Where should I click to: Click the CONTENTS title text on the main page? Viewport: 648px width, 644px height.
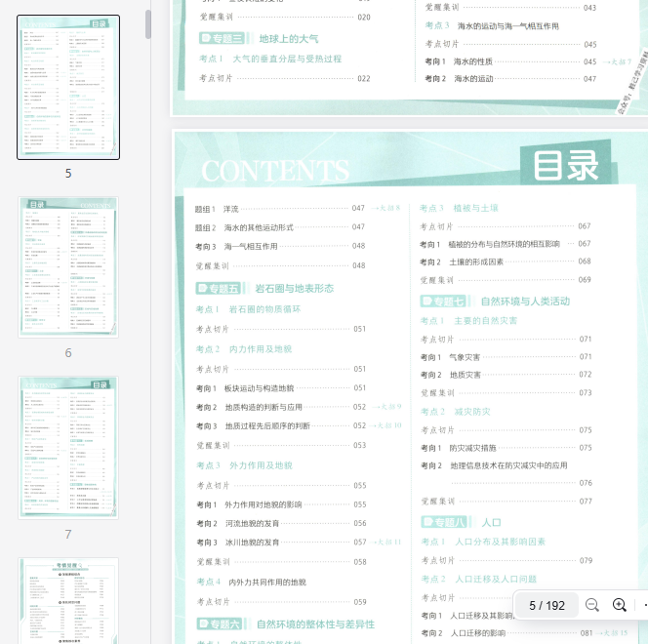(x=275, y=170)
